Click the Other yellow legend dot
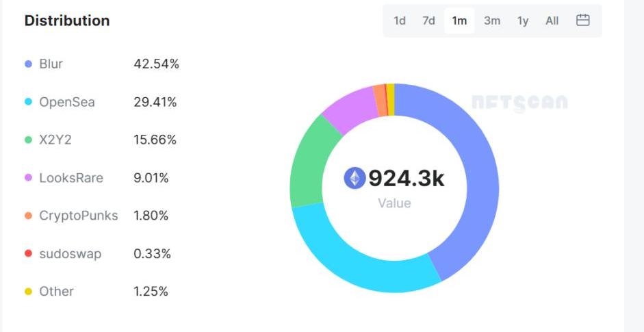This screenshot has height=332, width=644. coord(28,292)
